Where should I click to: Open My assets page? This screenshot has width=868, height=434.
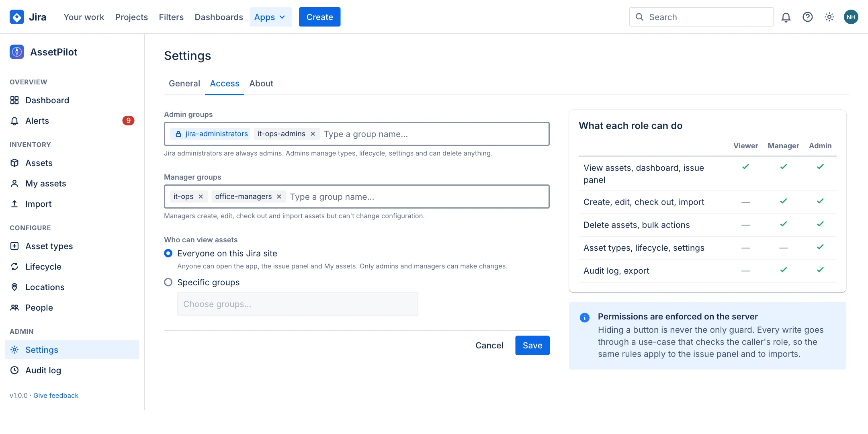tap(72, 183)
